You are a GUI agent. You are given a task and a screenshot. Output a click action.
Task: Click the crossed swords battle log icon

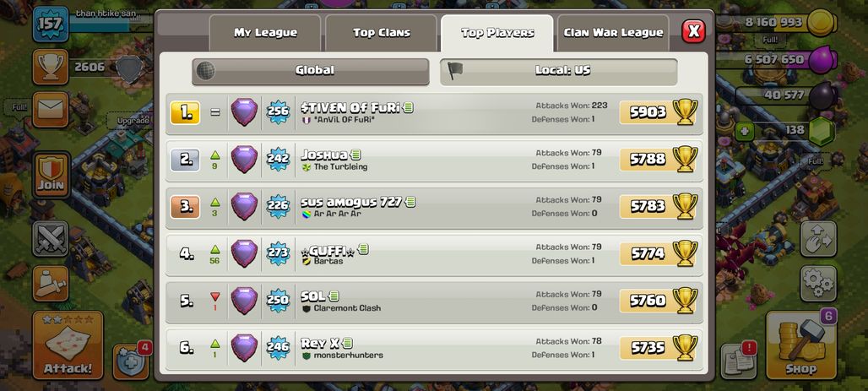(x=51, y=239)
